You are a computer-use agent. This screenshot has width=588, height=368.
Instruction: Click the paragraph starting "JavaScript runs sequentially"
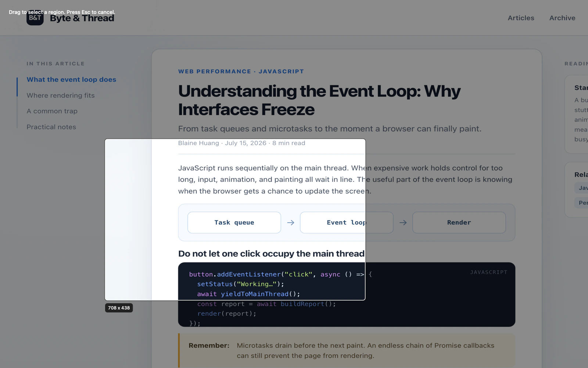coord(345,180)
